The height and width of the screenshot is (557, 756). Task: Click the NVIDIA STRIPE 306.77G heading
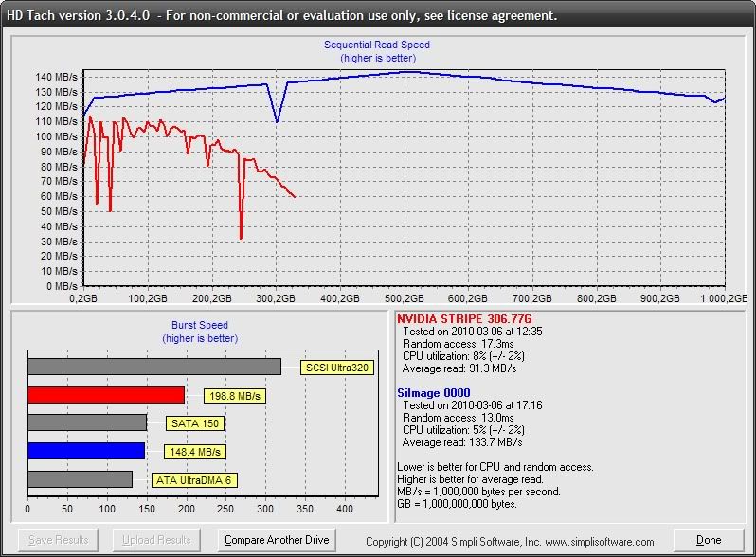(x=462, y=319)
